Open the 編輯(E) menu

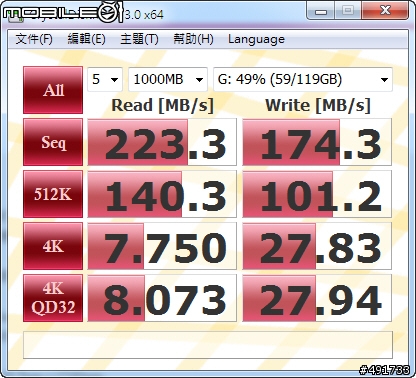86,39
